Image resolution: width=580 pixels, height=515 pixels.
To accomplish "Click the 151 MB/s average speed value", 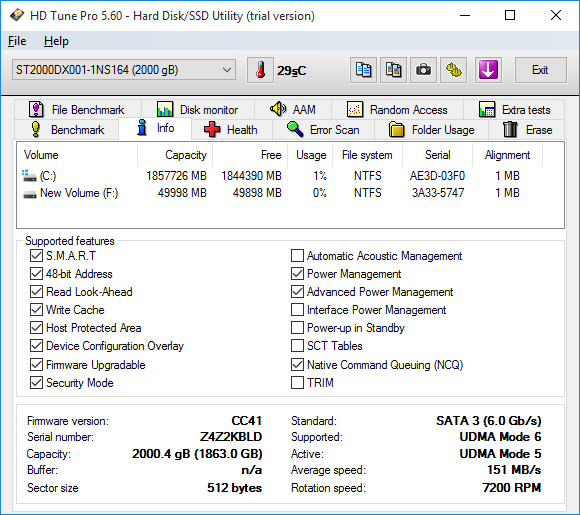I will click(514, 470).
